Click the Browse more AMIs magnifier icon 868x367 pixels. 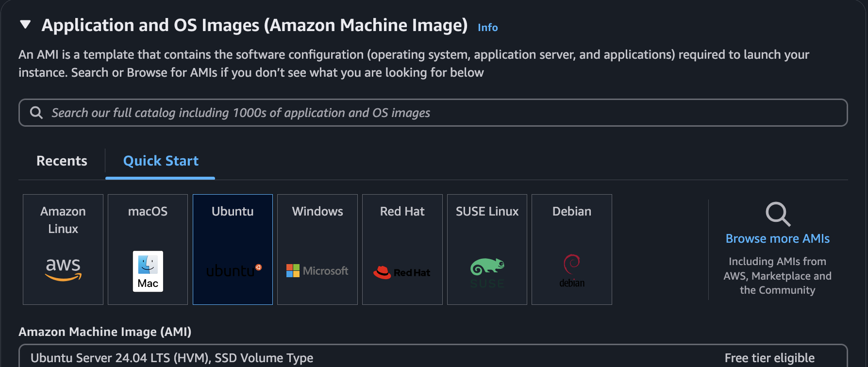(x=778, y=214)
